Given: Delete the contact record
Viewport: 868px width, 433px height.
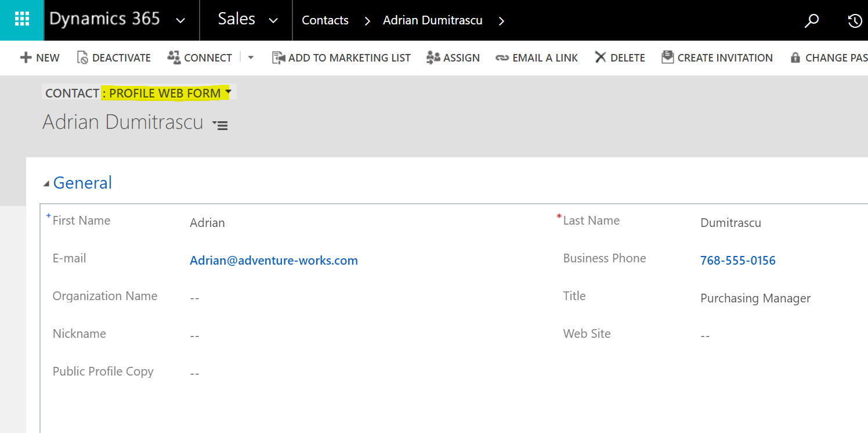Looking at the screenshot, I should click(x=620, y=57).
